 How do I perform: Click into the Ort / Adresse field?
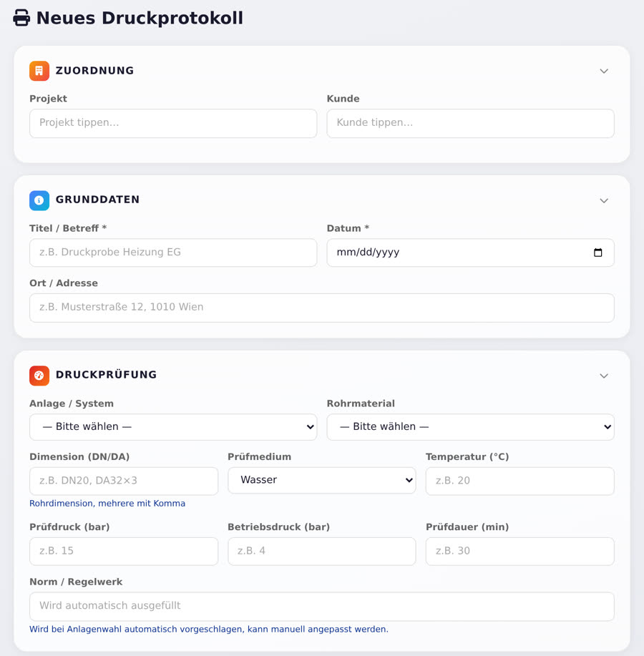click(322, 308)
